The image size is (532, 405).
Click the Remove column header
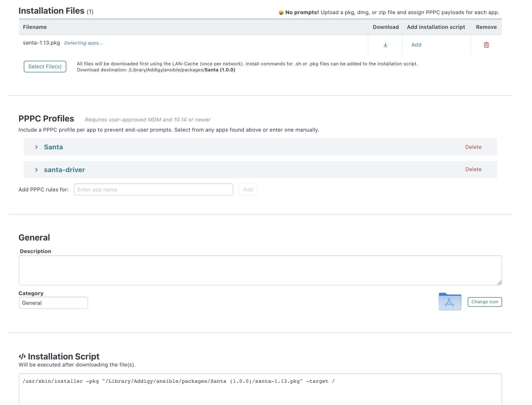click(486, 27)
